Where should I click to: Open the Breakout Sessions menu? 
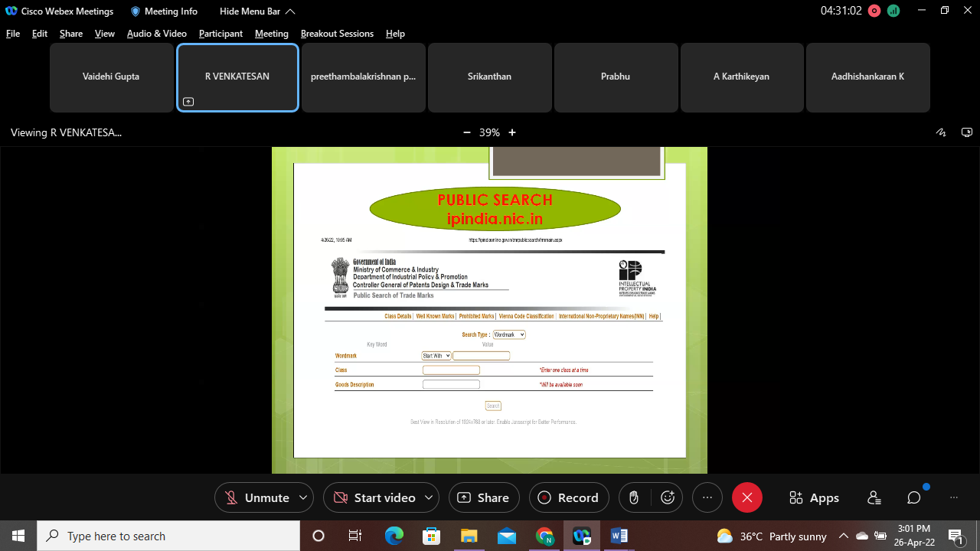point(337,34)
